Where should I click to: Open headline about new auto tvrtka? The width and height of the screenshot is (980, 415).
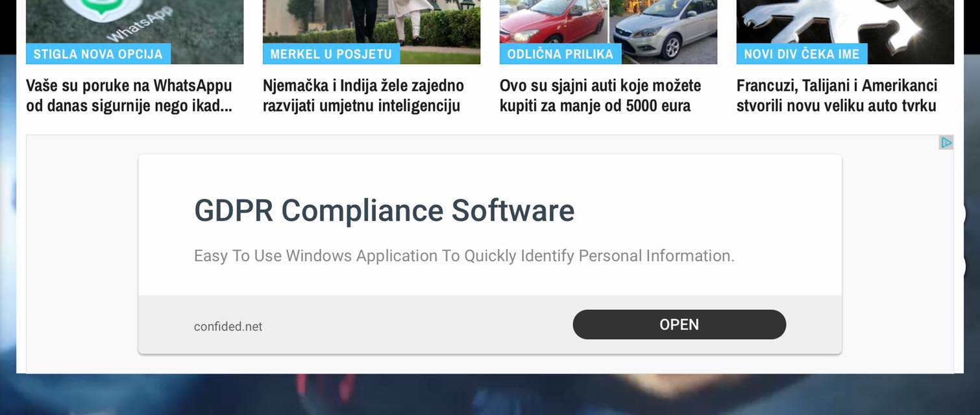[x=837, y=95]
